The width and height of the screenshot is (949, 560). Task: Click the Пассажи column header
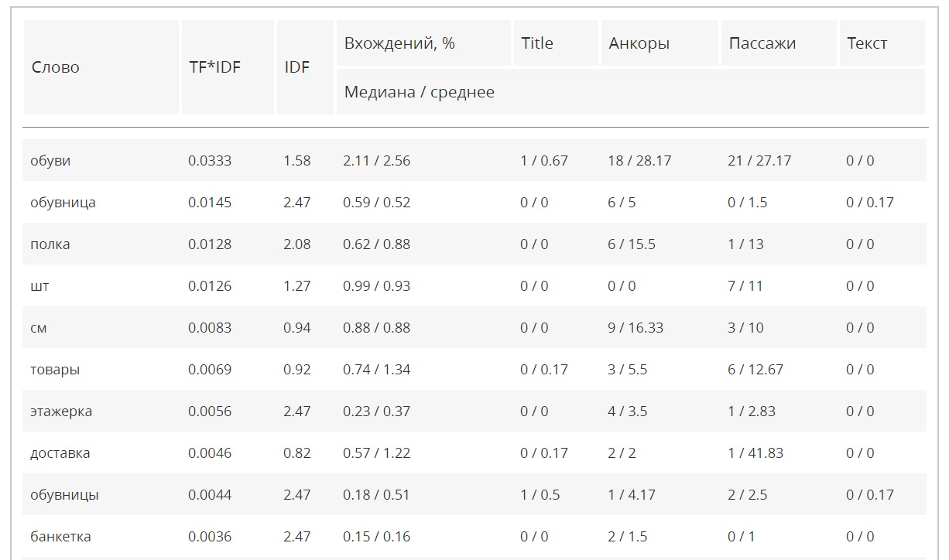[x=762, y=43]
